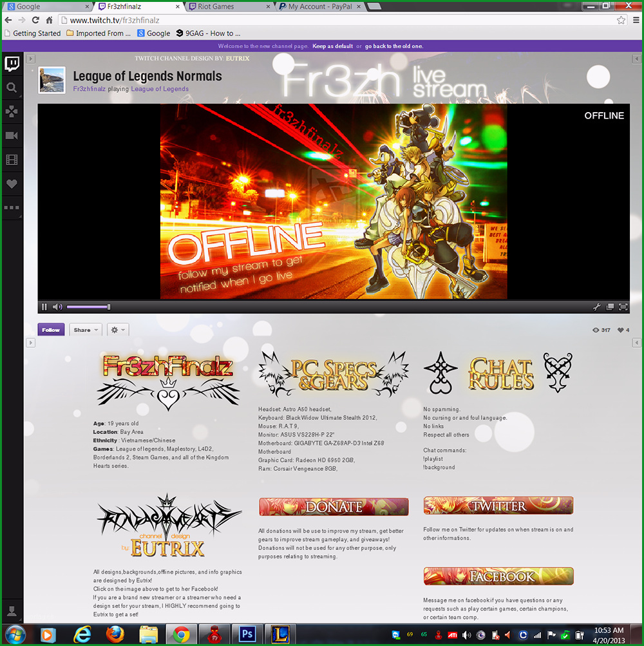
Task: Open search in Twitch sidebar
Action: 12,88
